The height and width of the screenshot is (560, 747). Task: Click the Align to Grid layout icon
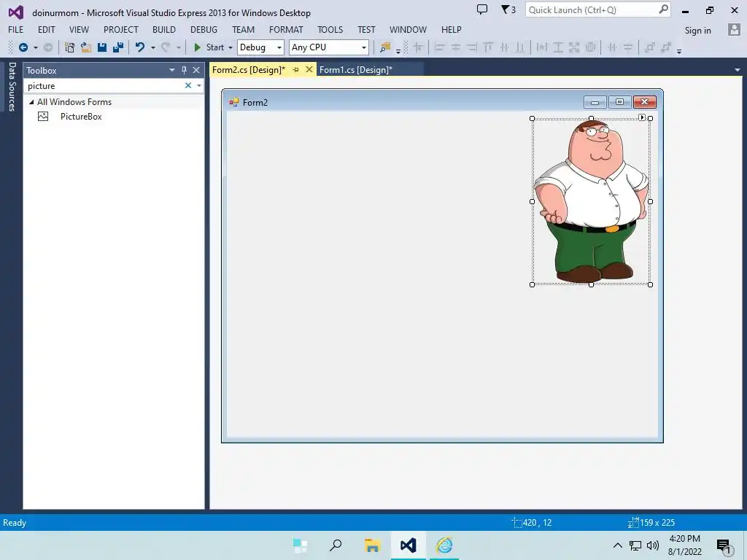coord(418,47)
